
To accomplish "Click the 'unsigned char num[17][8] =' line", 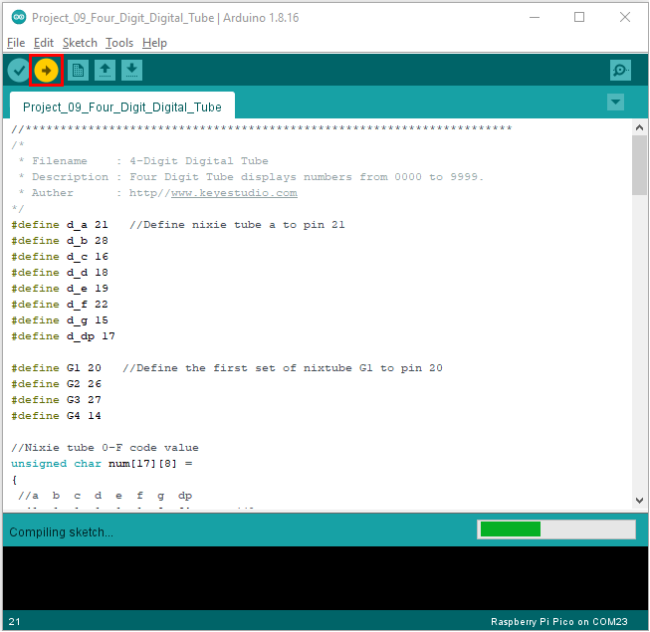I will (x=102, y=464).
